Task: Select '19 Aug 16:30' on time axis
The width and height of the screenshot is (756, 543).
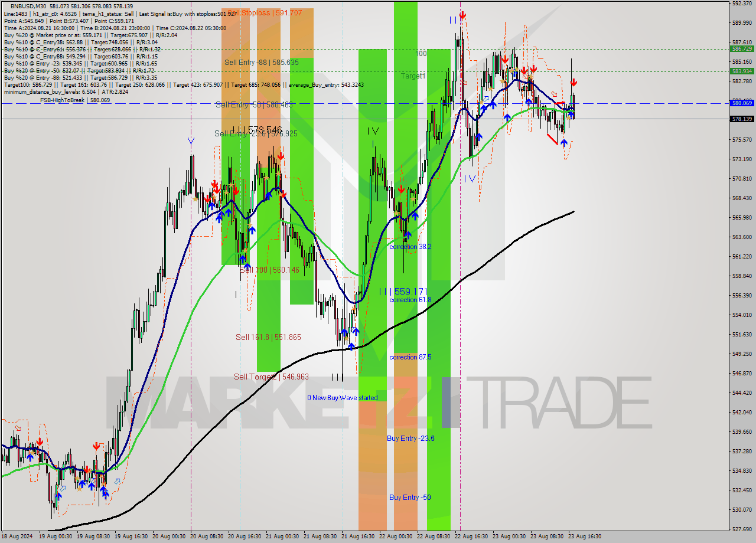Action: coord(131,537)
